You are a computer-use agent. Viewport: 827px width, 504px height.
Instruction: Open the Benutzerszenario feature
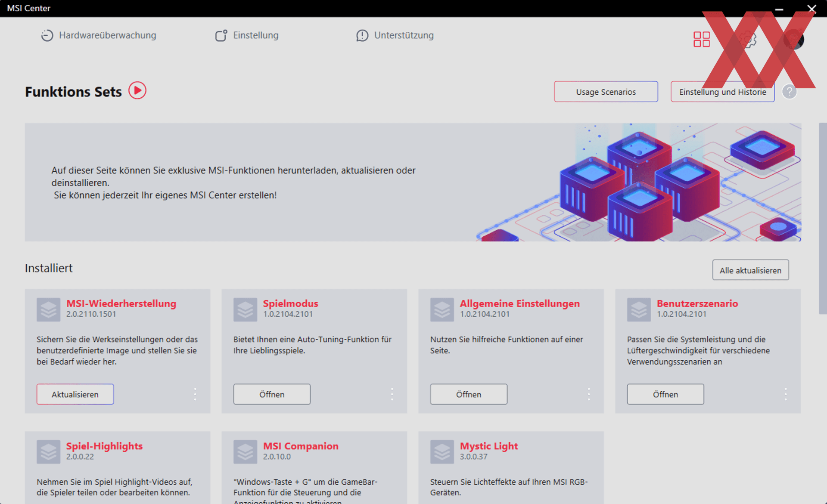click(665, 394)
